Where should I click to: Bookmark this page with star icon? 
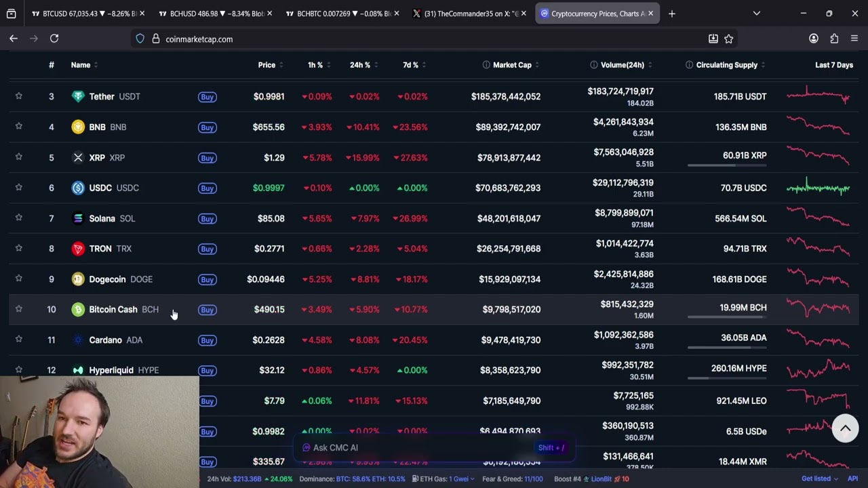click(x=729, y=39)
